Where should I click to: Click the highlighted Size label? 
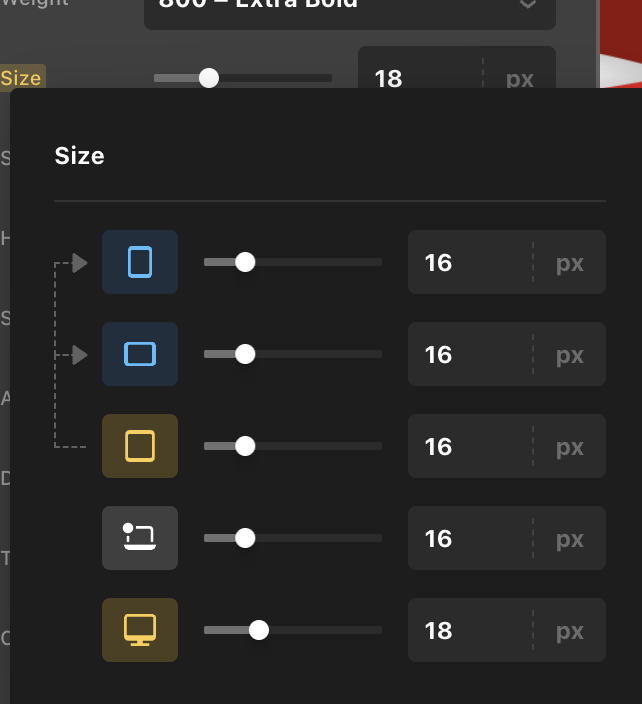coord(22,78)
